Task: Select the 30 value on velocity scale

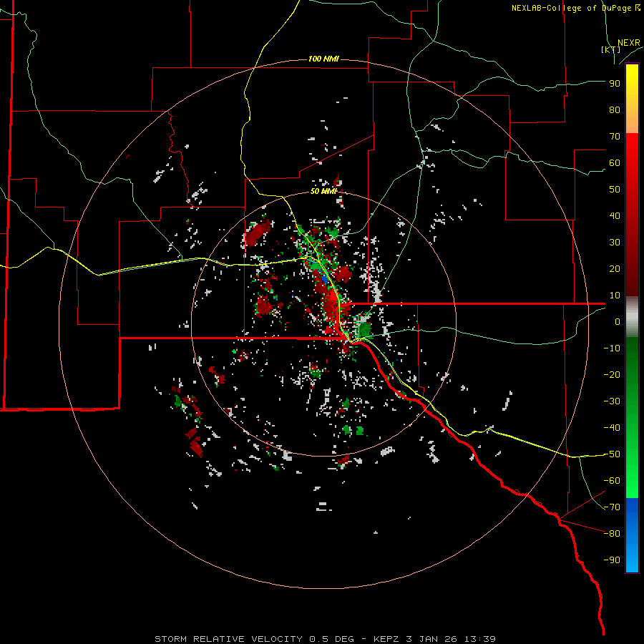Action: click(x=615, y=243)
